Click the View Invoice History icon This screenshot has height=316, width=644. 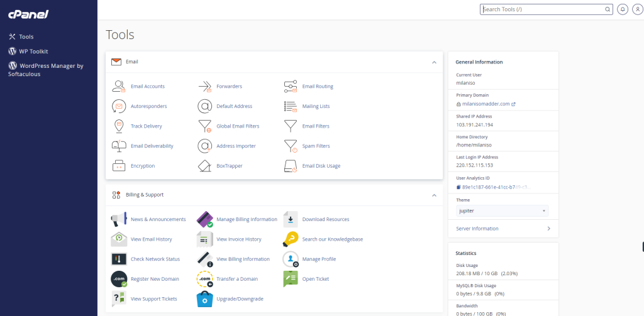point(204,239)
